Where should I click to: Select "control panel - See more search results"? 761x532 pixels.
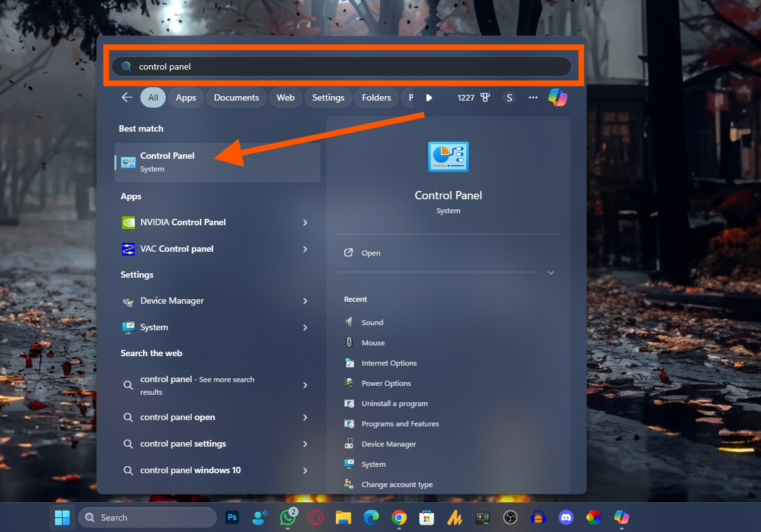(206, 385)
